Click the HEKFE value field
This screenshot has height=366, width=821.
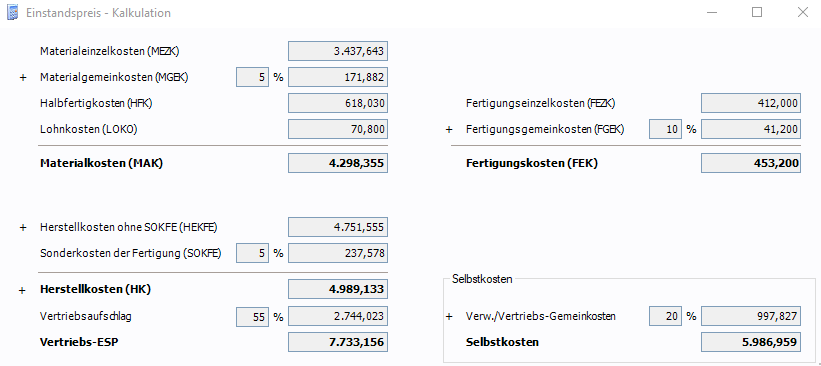[x=338, y=227]
